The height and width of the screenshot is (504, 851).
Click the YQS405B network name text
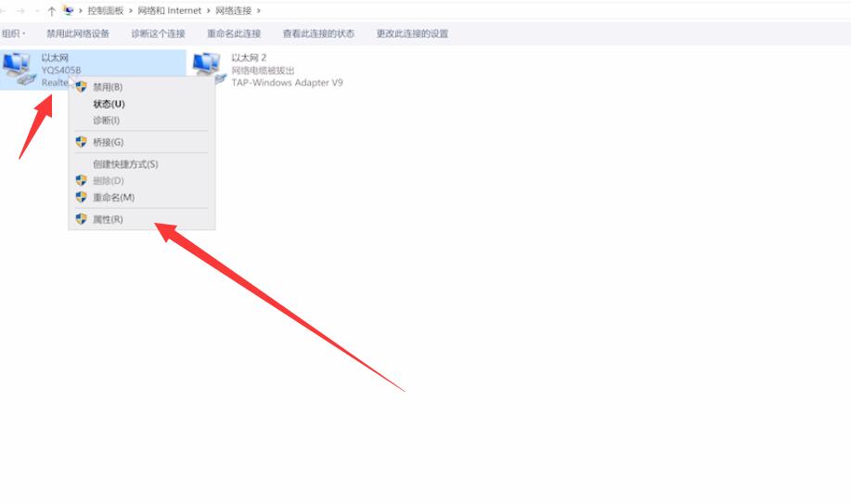tap(61, 70)
